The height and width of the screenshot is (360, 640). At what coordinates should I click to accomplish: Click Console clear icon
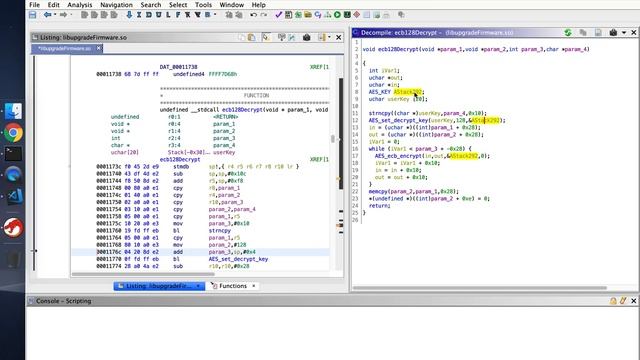[623, 301]
